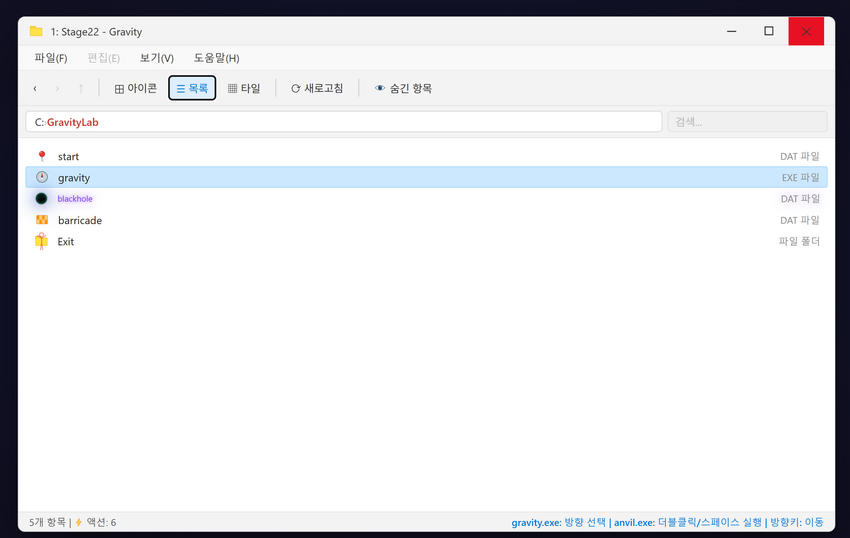The height and width of the screenshot is (538, 850).
Task: Click the yellow folder icon in title bar
Action: (x=36, y=31)
